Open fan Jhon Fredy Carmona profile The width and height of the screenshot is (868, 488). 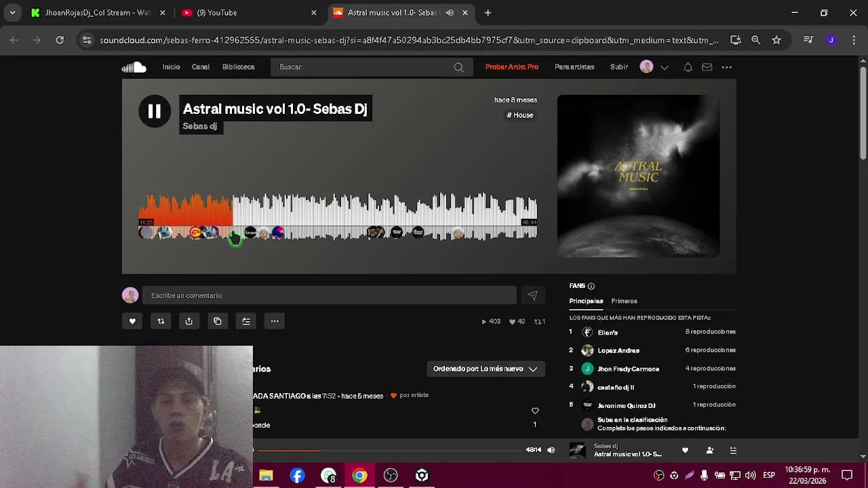pos(628,369)
